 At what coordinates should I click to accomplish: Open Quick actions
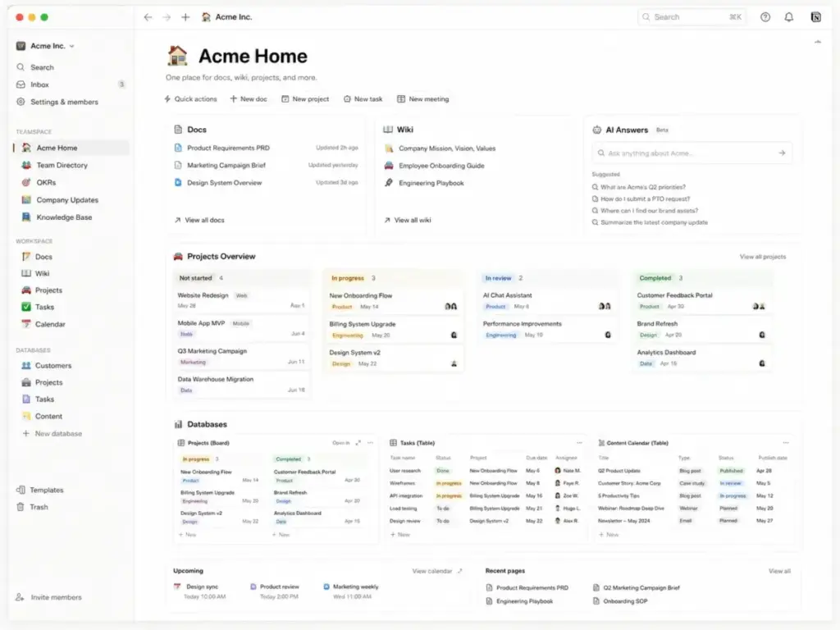(x=190, y=99)
